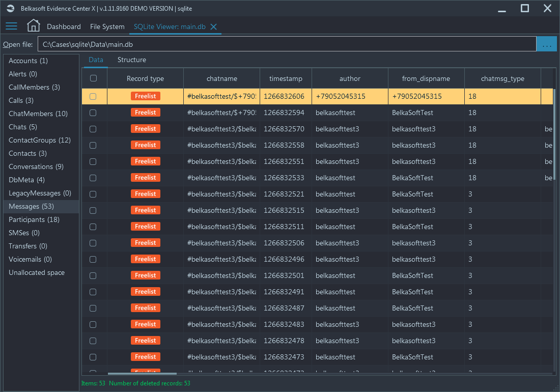Open the Voicemails (0) table
This screenshot has width=560, height=392.
point(41,259)
